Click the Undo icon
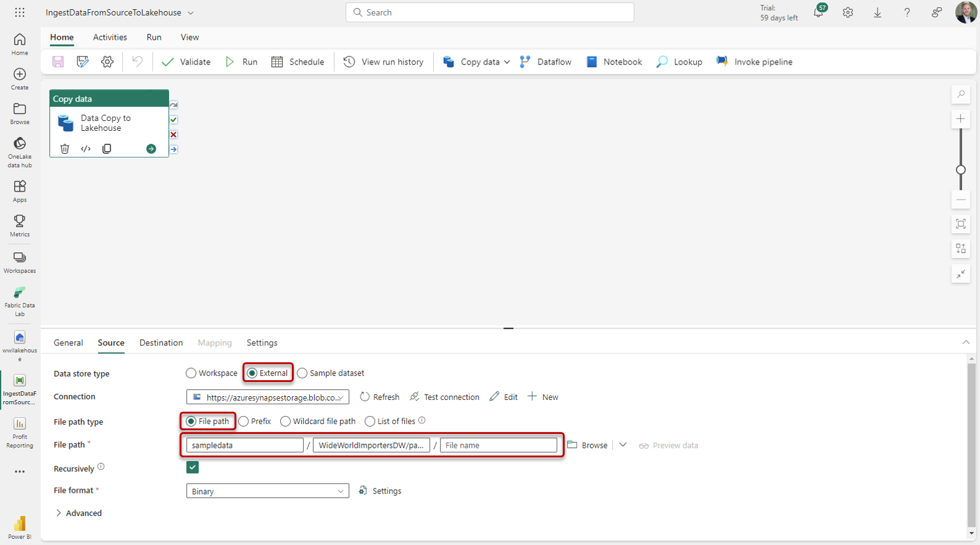980x545 pixels. click(137, 61)
